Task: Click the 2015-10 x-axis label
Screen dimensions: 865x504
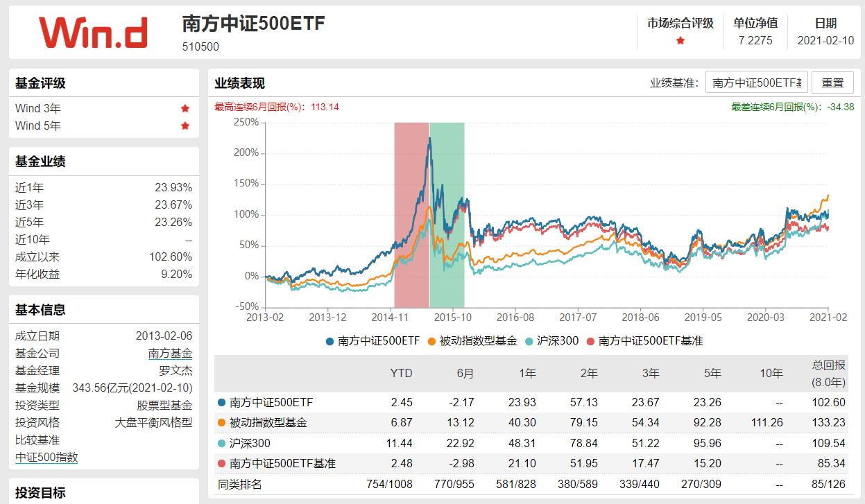Action: point(453,318)
